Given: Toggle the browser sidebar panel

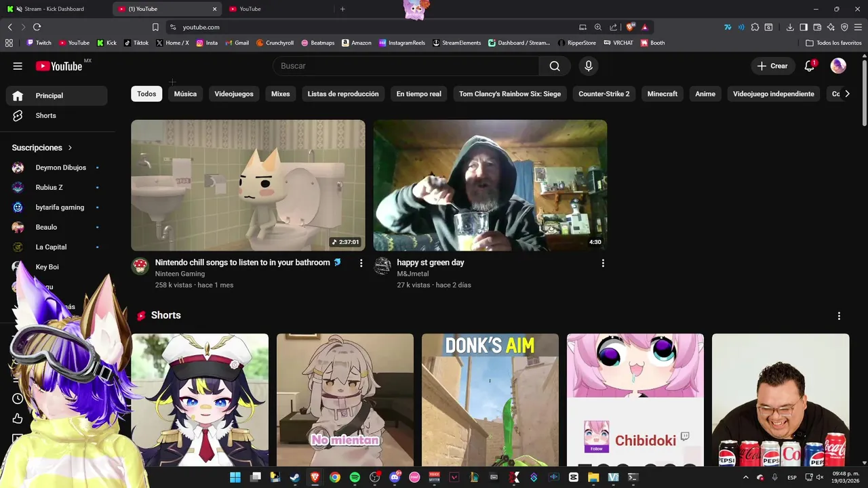Looking at the screenshot, I should pyautogui.click(x=804, y=27).
